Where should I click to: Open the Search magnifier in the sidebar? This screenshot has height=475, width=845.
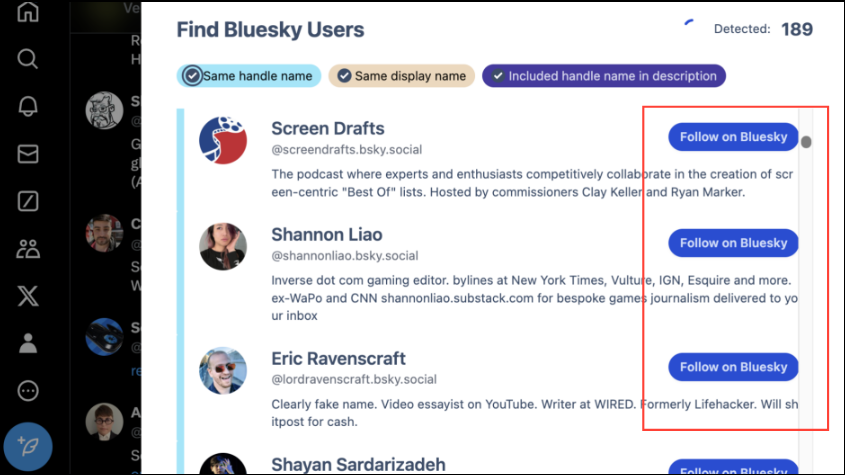point(28,59)
